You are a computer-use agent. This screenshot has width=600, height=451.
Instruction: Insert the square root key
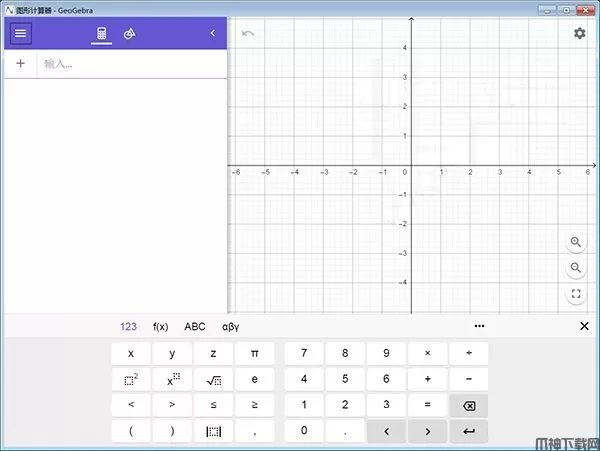click(213, 379)
